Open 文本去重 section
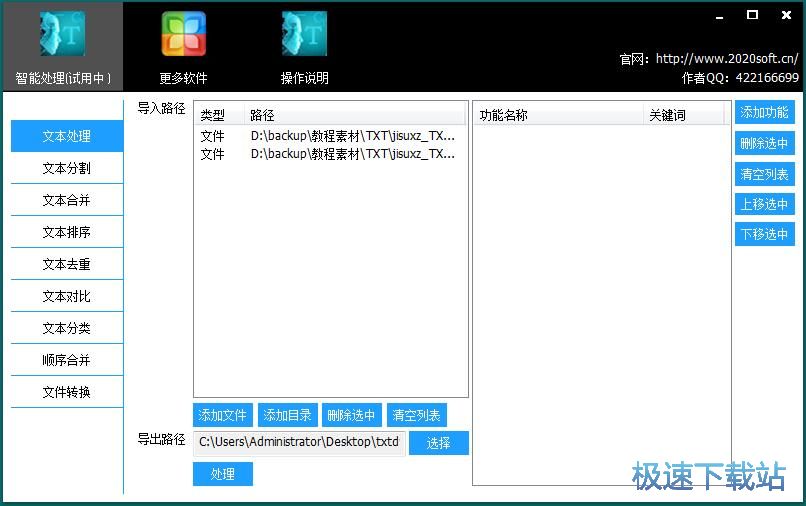This screenshot has height=506, width=806. (x=67, y=264)
